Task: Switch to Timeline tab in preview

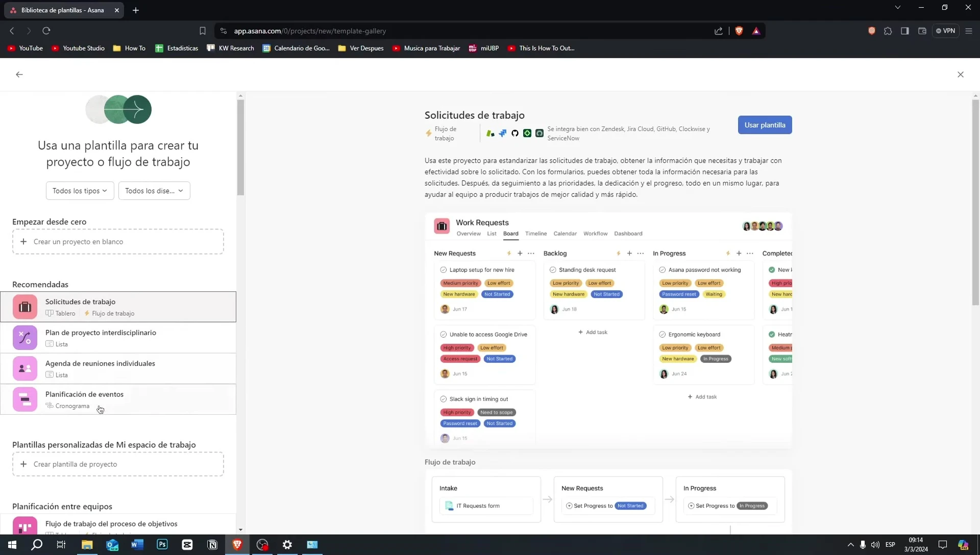Action: tap(536, 234)
